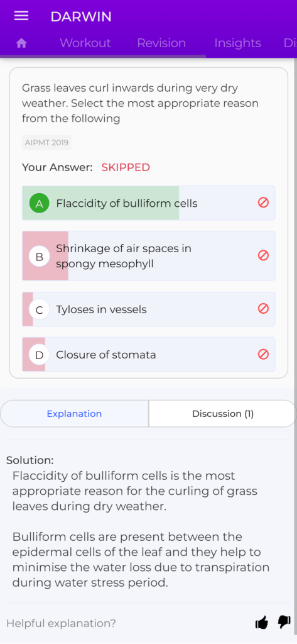This screenshot has width=297, height=644.
Task: Choose Flaccidity of bulliform cells answer
Action: (x=148, y=203)
